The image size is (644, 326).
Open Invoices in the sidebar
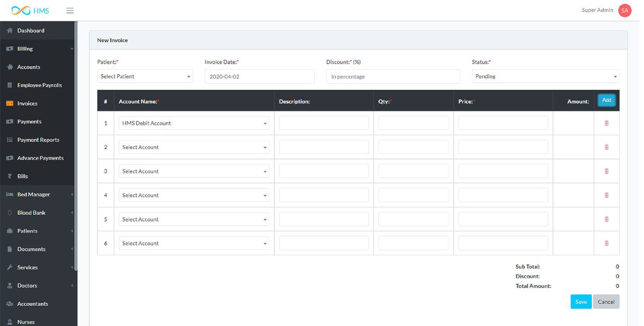coord(27,103)
